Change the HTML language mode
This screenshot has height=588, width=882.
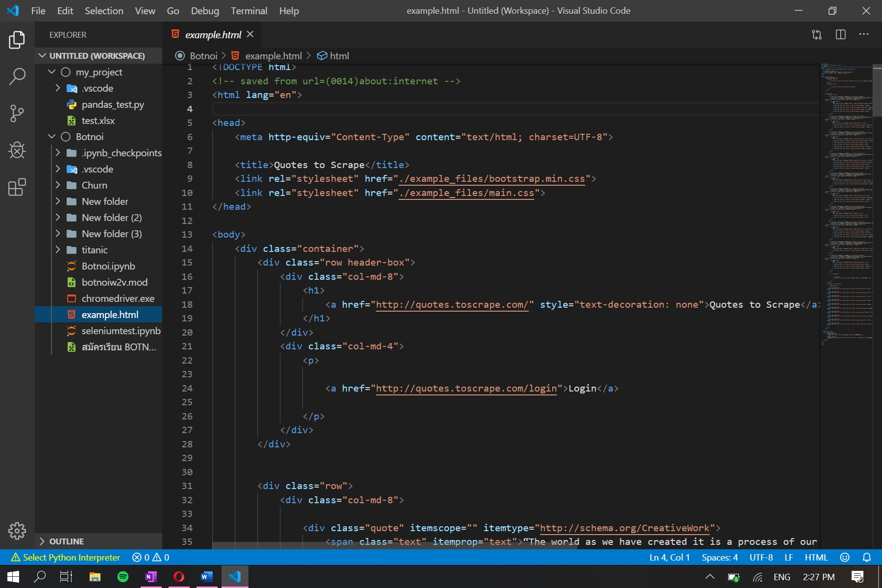coord(816,557)
